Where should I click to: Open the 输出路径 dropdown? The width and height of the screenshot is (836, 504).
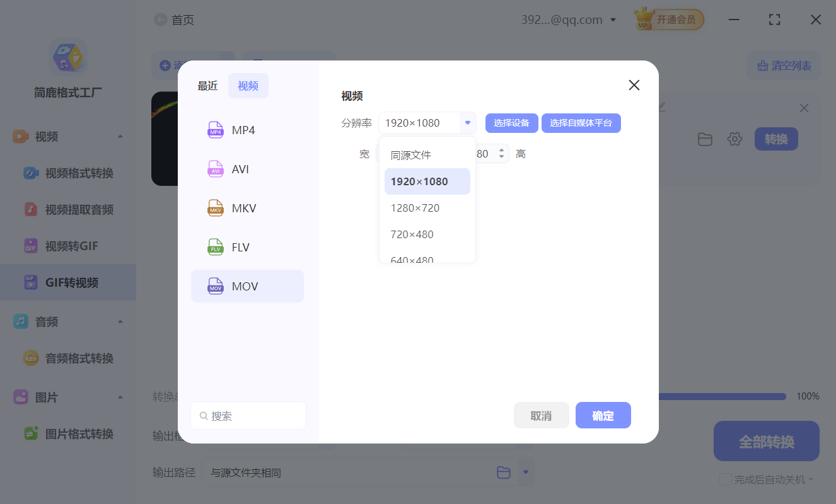coord(525,472)
